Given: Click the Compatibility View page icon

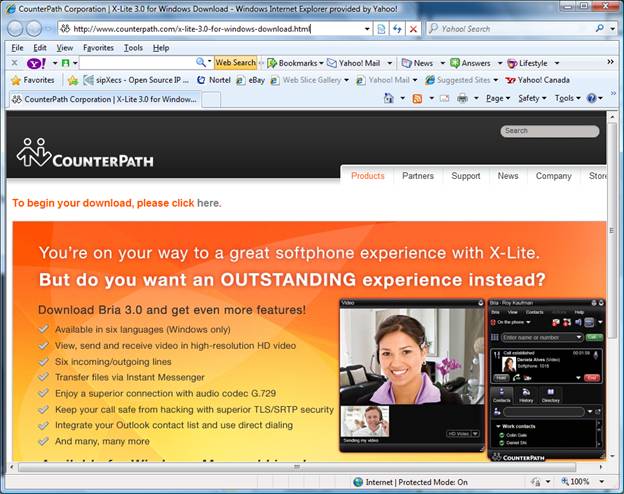Looking at the screenshot, I should tap(381, 29).
